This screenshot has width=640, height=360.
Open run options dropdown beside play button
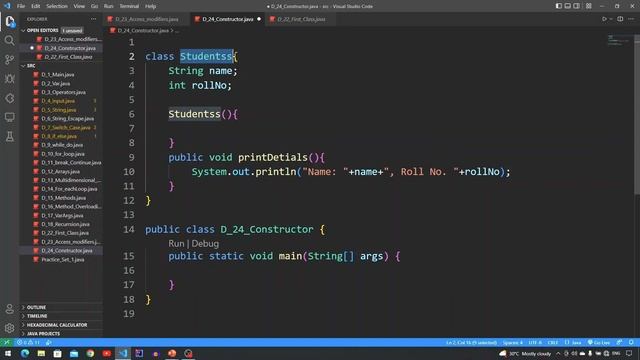point(611,19)
